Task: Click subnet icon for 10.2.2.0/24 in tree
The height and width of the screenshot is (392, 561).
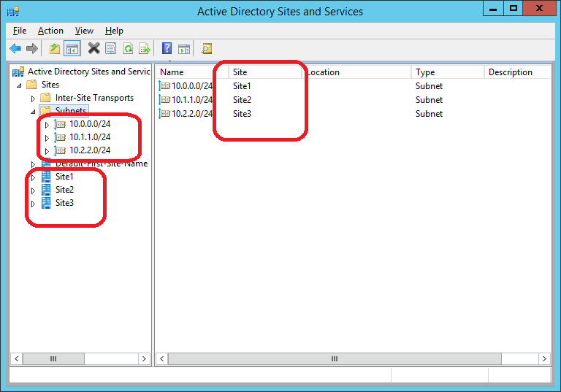Action: coord(60,151)
